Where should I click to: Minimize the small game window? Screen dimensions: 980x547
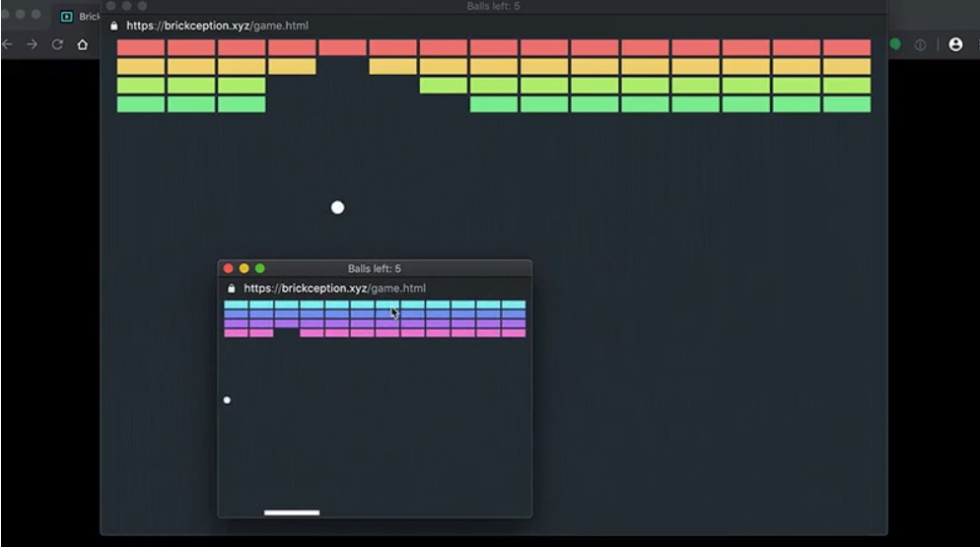pos(245,268)
